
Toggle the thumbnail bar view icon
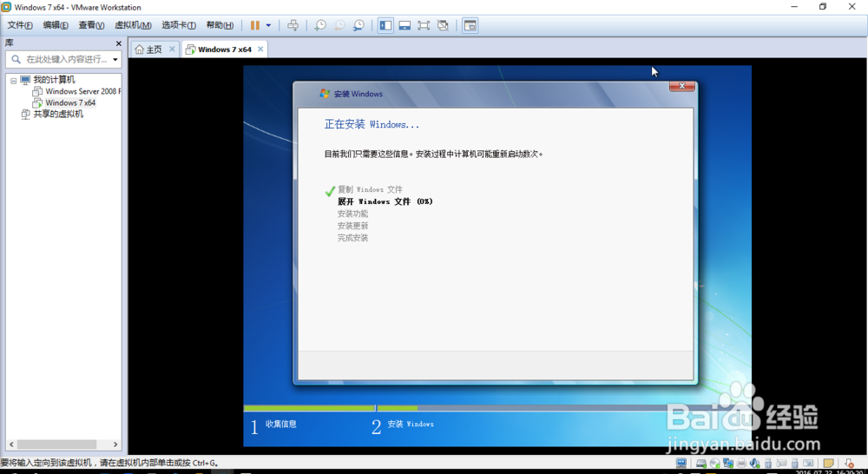point(404,25)
